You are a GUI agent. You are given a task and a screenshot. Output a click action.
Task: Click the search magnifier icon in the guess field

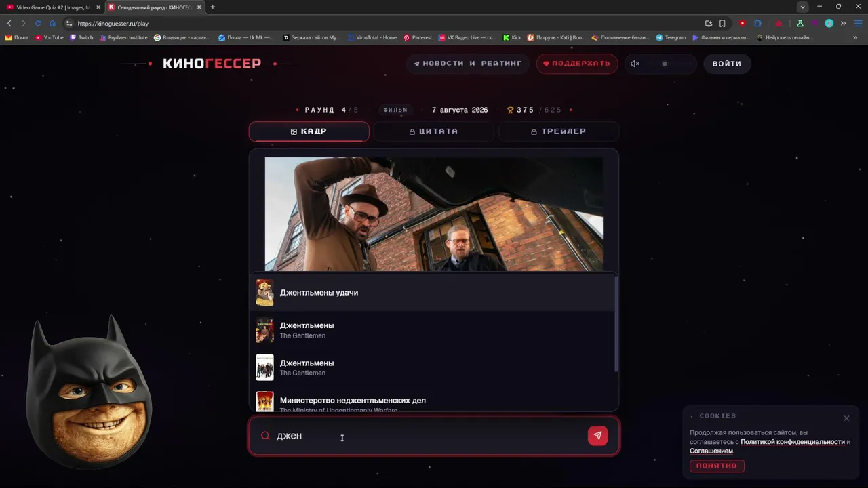(x=266, y=436)
